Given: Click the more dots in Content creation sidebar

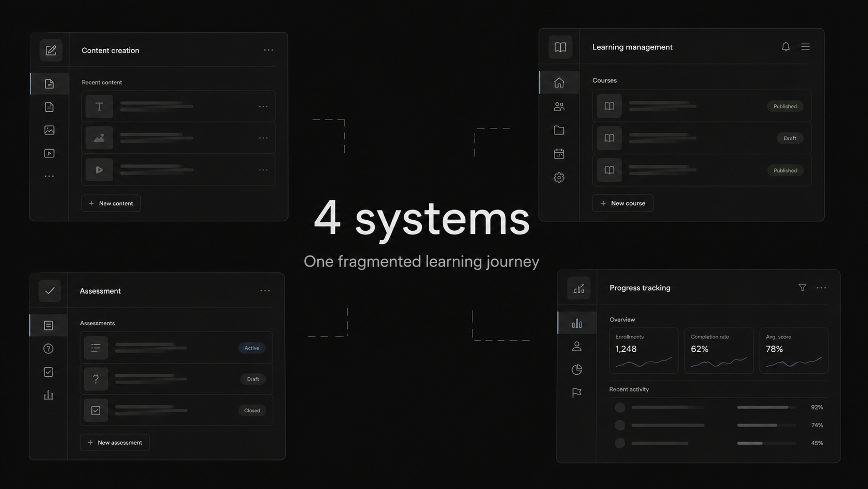Looking at the screenshot, I should [x=49, y=177].
